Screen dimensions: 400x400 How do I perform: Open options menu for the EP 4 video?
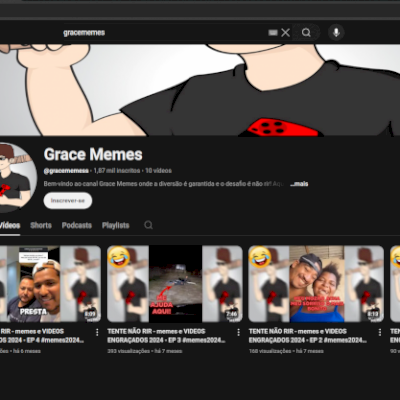tap(97, 332)
